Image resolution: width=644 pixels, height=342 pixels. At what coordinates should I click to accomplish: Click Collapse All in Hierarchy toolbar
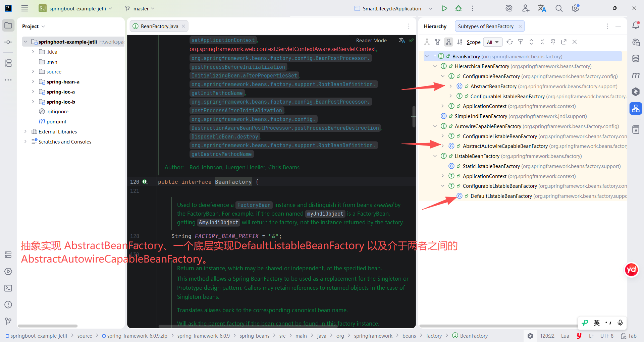pyautogui.click(x=542, y=42)
